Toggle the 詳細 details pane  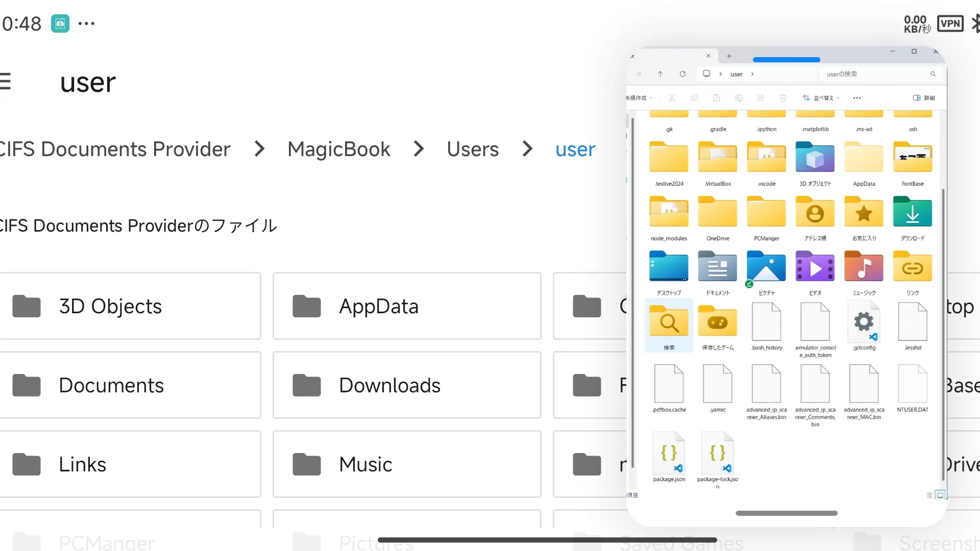click(924, 98)
